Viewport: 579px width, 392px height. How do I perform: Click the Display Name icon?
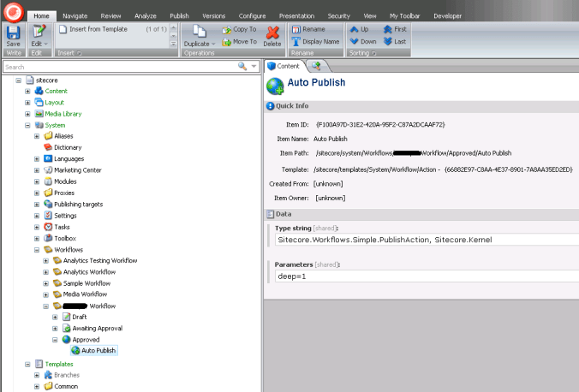pyautogui.click(x=296, y=42)
